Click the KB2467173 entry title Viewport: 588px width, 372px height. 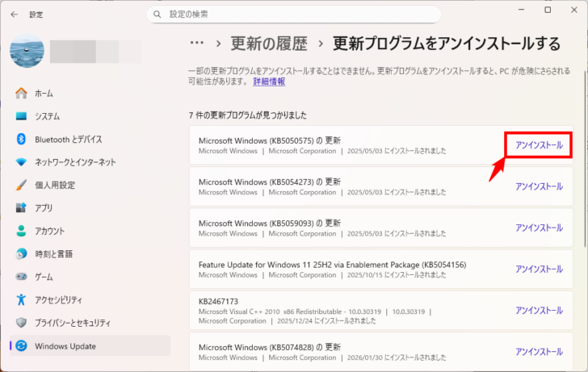[218, 301]
